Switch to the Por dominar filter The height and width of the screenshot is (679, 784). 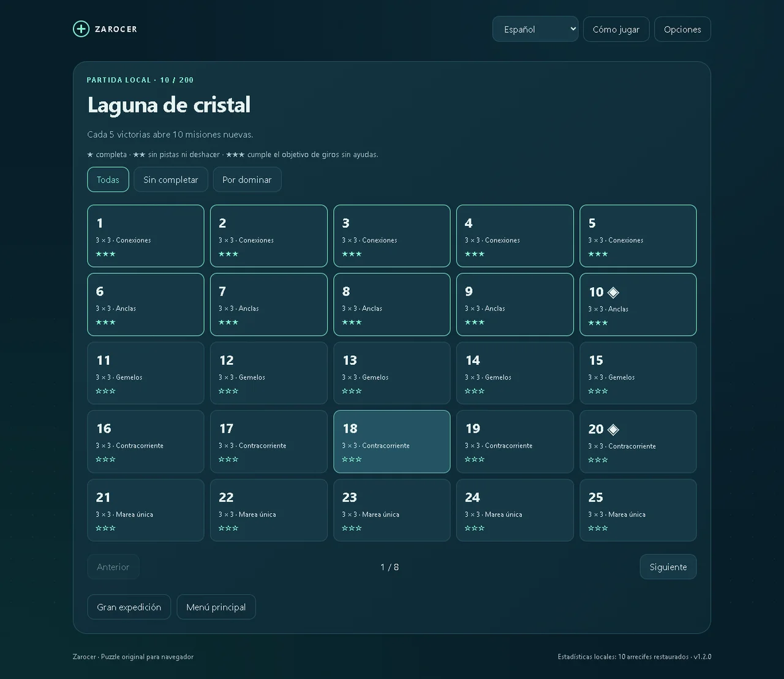pos(247,179)
